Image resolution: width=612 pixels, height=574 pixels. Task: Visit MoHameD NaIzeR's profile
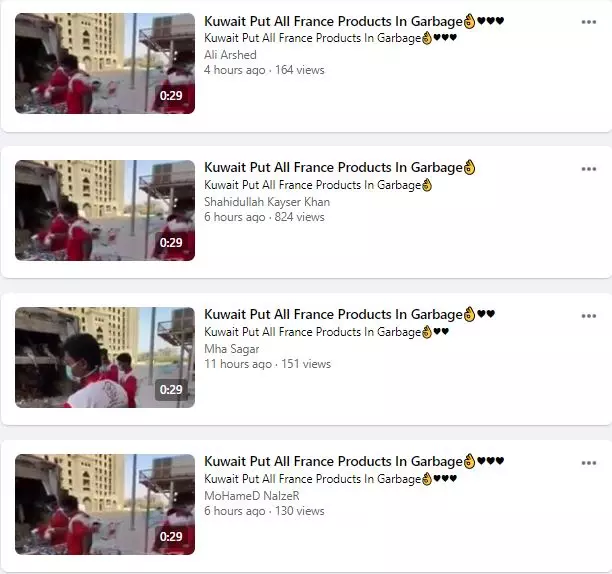[252, 496]
